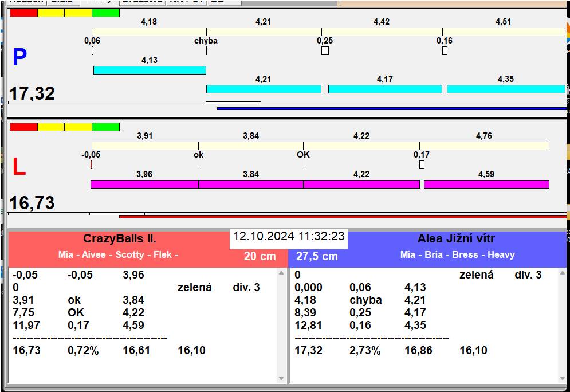This screenshot has width=570, height=392.
Task: Click the 2,73% value in Alea results
Action: coord(365,351)
